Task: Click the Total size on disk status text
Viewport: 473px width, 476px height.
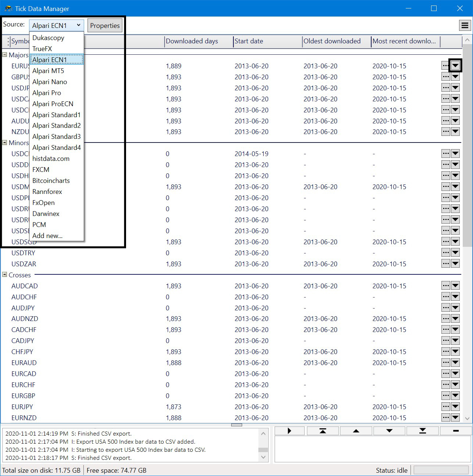Action: (x=42, y=470)
